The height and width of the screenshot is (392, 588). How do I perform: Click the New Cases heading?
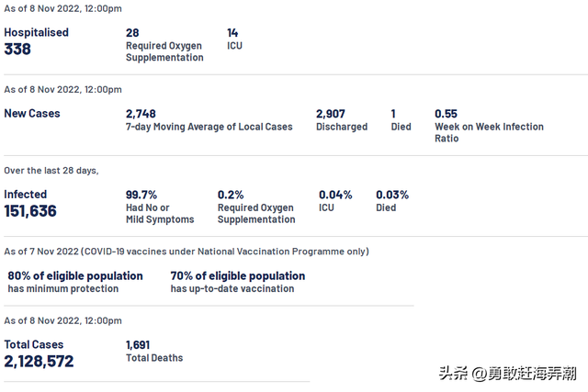[31, 114]
